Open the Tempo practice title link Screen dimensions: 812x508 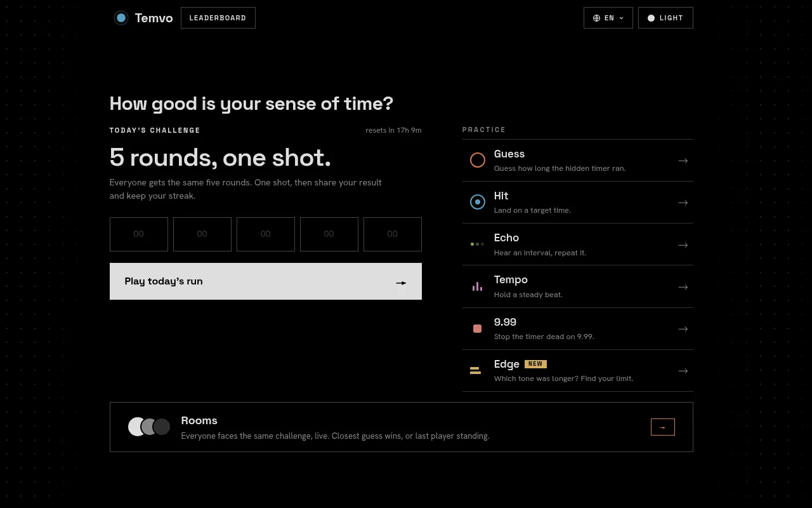click(x=511, y=279)
